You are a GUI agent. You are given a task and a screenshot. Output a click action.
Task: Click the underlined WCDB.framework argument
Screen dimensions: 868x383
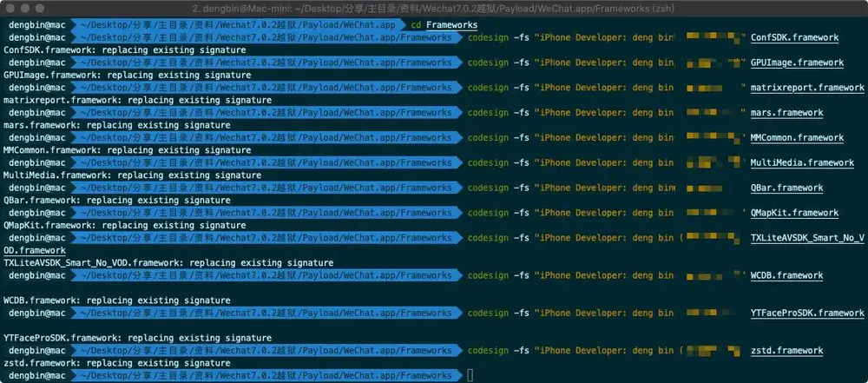pyautogui.click(x=786, y=275)
